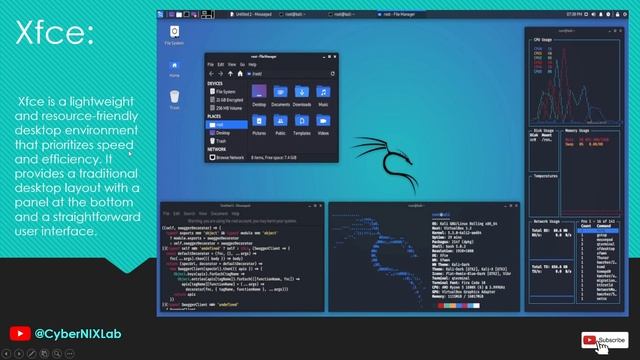The image size is (640, 360).
Task: Click the notification bell in the top panel
Action: click(601, 14)
